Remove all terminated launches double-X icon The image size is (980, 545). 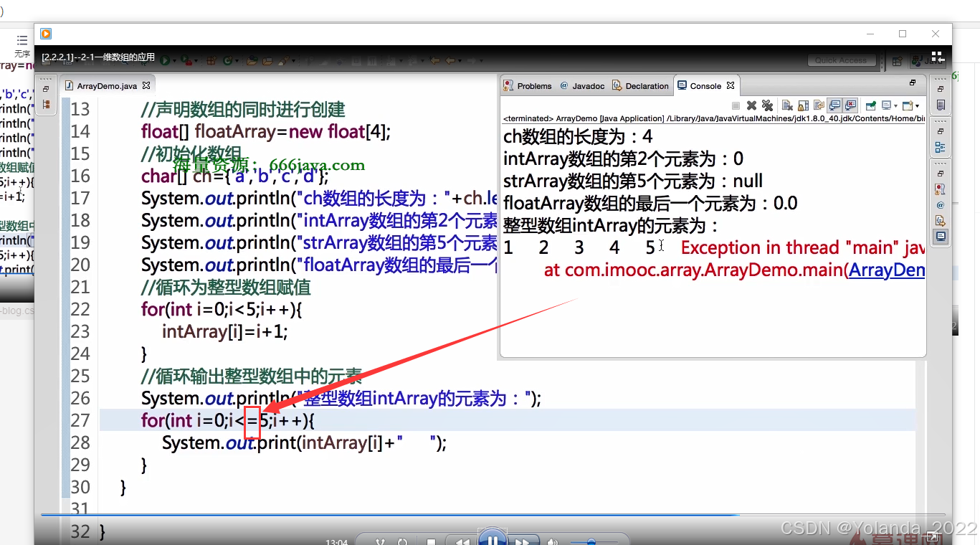point(767,105)
